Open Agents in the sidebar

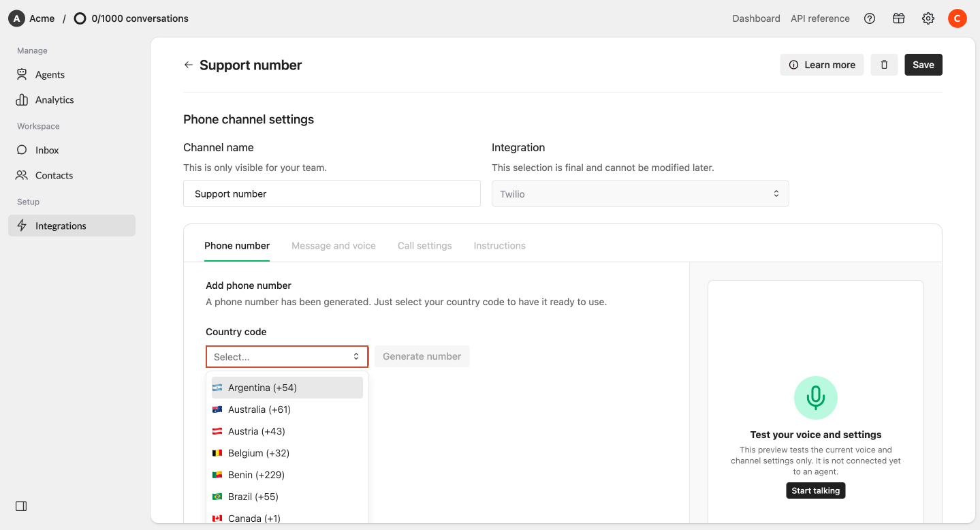[72, 74]
